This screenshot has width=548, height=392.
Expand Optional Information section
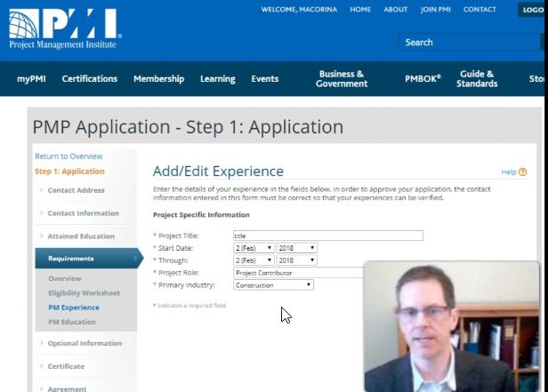point(85,343)
